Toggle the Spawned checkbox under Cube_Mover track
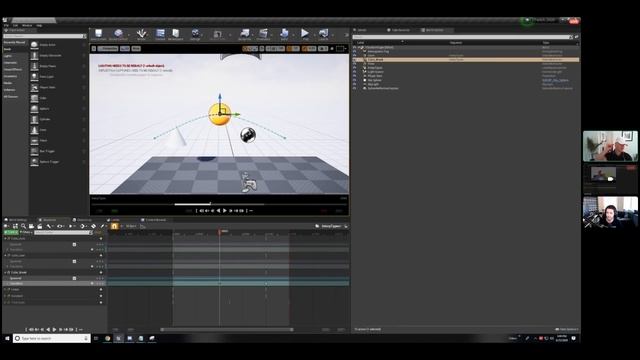This screenshot has width=640, height=360. coord(74,278)
